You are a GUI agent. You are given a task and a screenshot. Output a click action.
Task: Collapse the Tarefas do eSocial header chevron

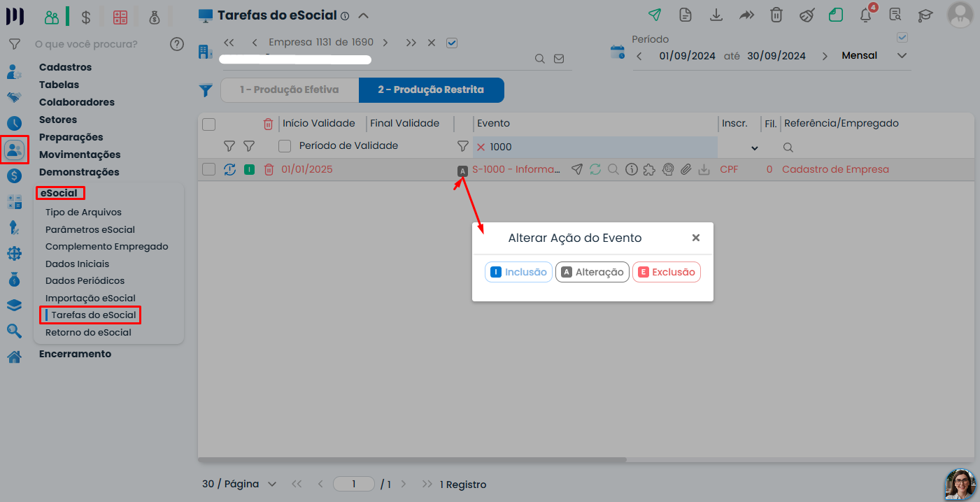click(x=363, y=15)
